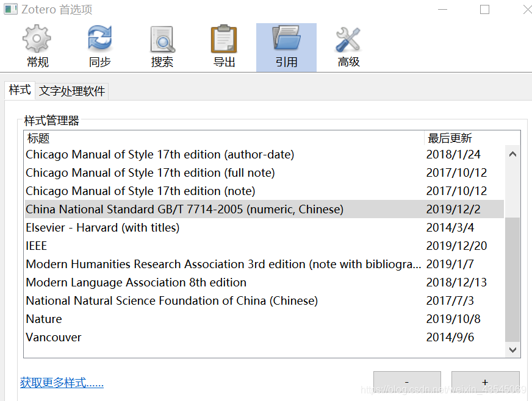This screenshot has height=401, width=532.
Task: Select Chicago Manual of Style 17th edition (author-date)
Action: click(264, 155)
